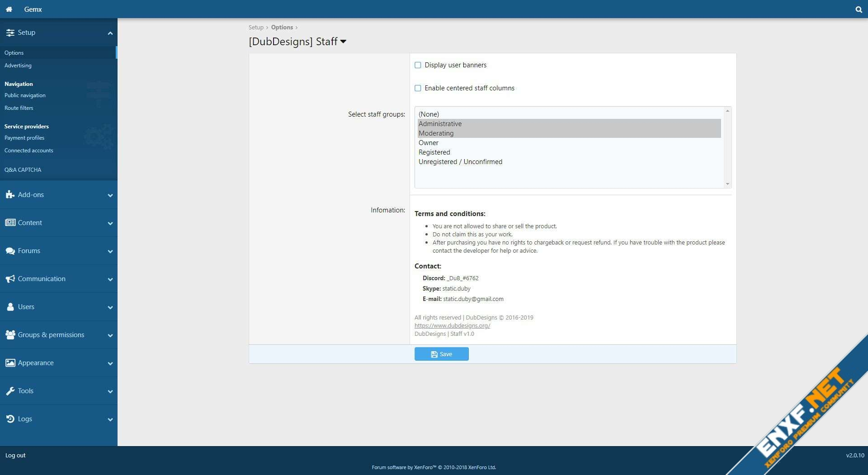Select Registered in the staff groups list
This screenshot has height=475, width=868.
point(569,152)
